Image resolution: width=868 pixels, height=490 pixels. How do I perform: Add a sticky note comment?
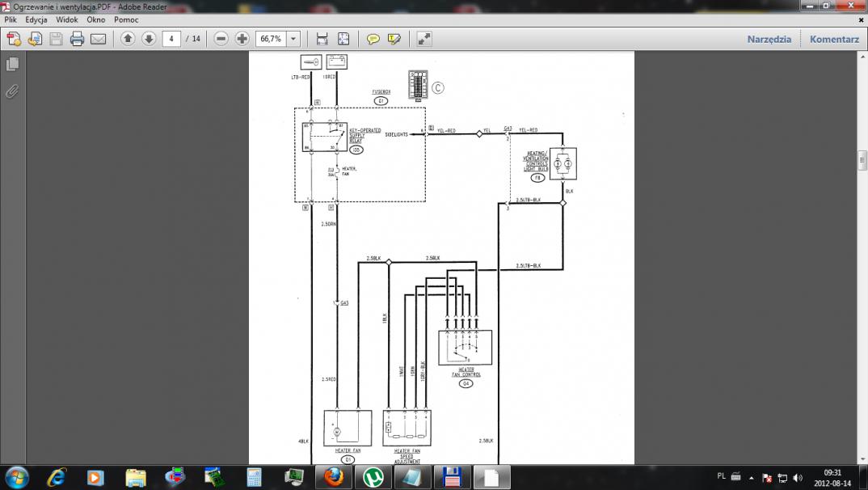tap(373, 39)
